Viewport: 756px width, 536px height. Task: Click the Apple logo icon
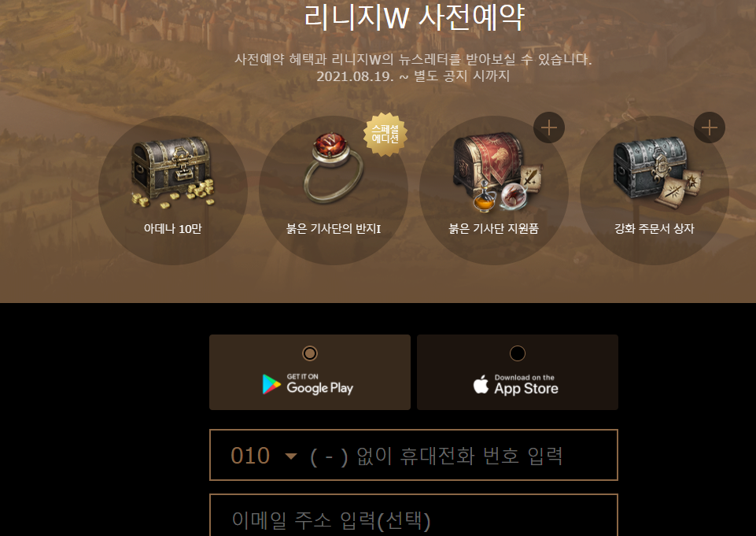click(481, 385)
